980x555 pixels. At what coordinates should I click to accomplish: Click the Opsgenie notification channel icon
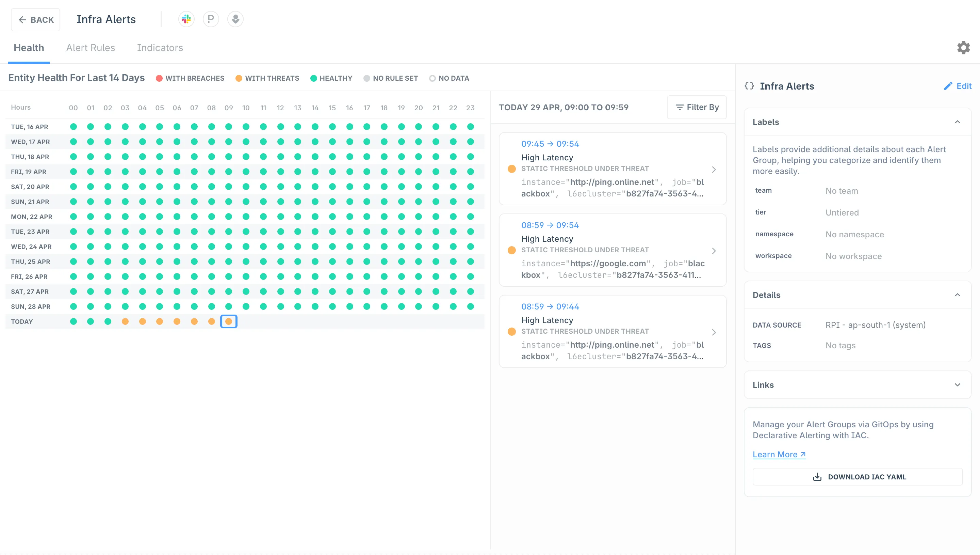coord(235,19)
